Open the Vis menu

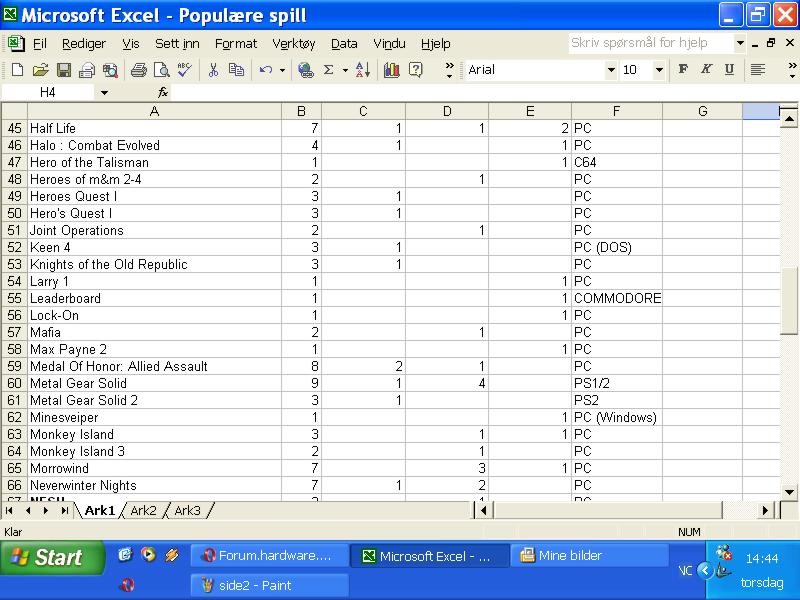pos(131,44)
